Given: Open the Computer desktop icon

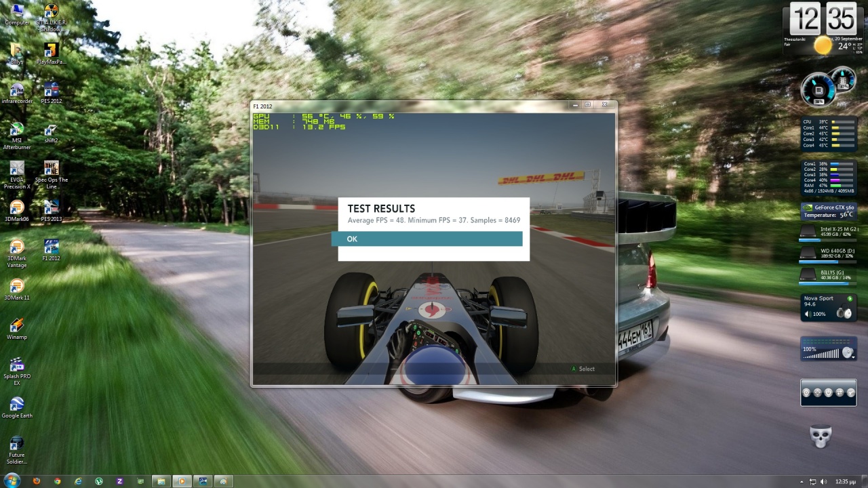Looking at the screenshot, I should (x=17, y=14).
